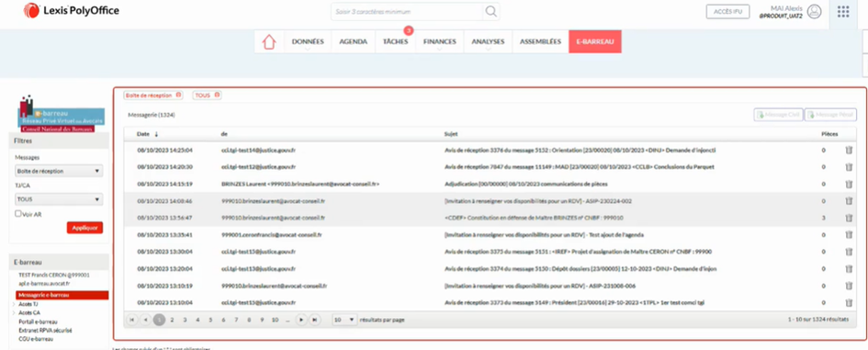Open the AGENDA menu

point(354,41)
